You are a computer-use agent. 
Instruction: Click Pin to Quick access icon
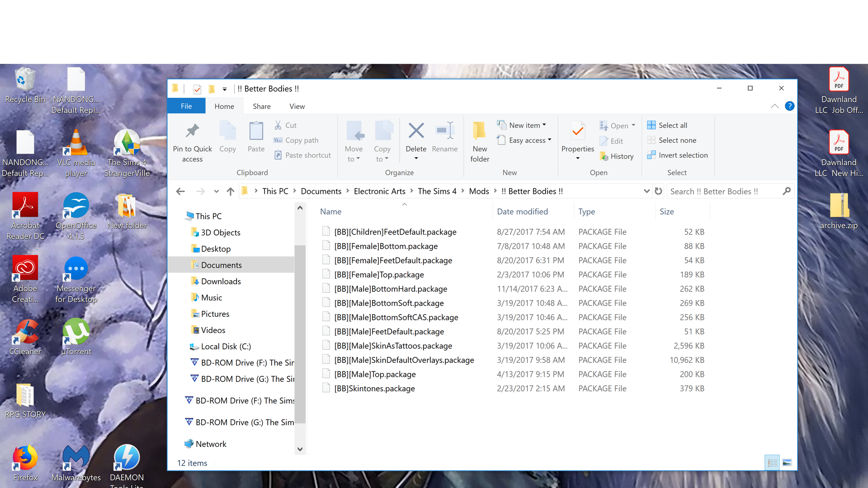click(192, 131)
